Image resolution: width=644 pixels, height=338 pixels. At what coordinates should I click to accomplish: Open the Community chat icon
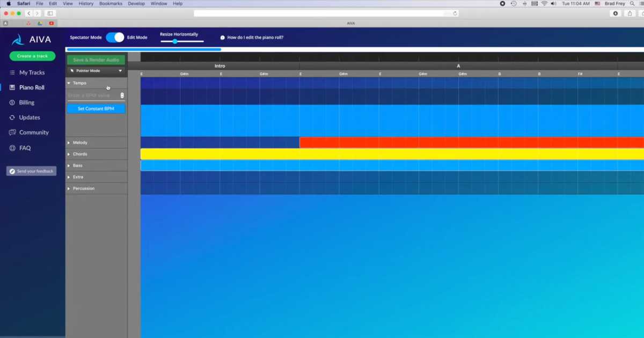[12, 133]
